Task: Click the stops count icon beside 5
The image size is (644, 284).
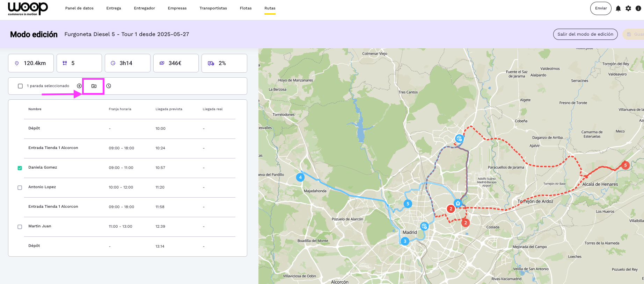Action: tap(65, 63)
